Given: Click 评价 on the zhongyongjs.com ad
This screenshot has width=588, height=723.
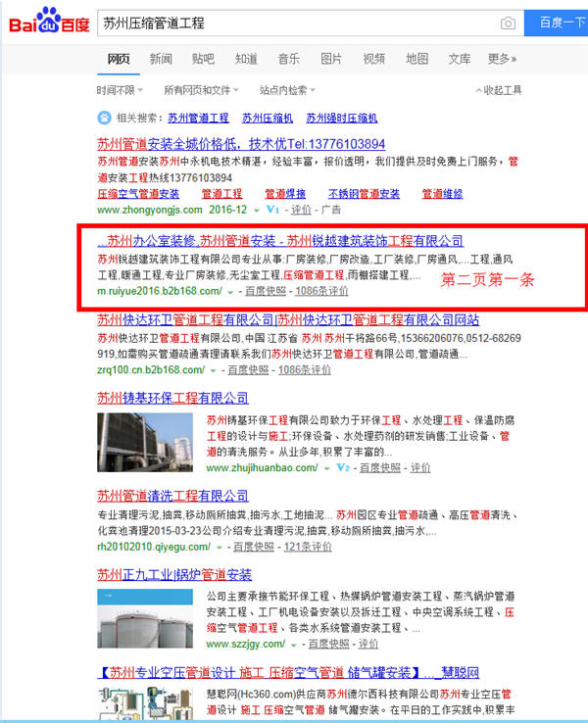Looking at the screenshot, I should click(301, 210).
